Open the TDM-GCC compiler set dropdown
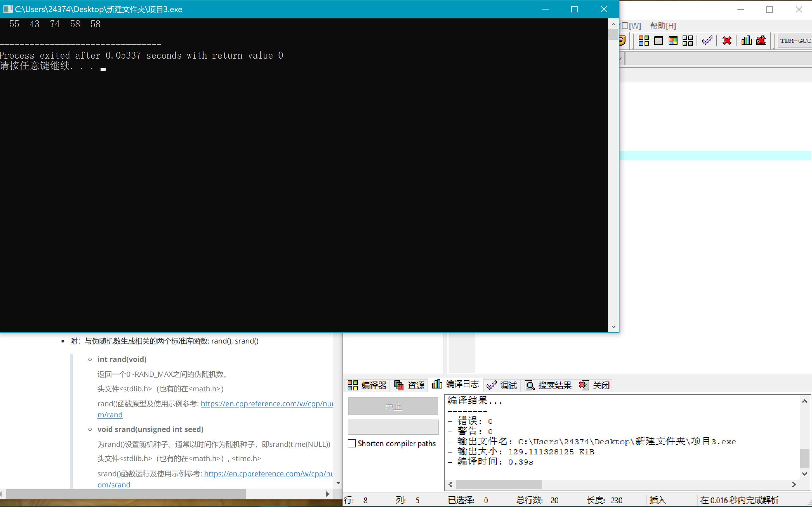812x507 pixels. (795, 41)
